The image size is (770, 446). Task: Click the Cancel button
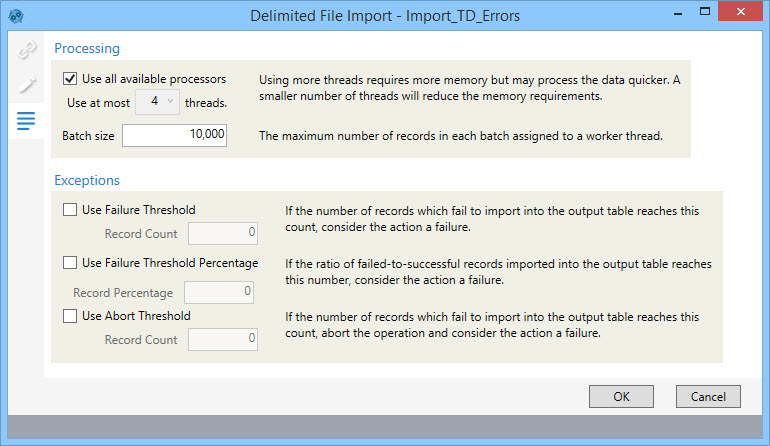point(708,396)
